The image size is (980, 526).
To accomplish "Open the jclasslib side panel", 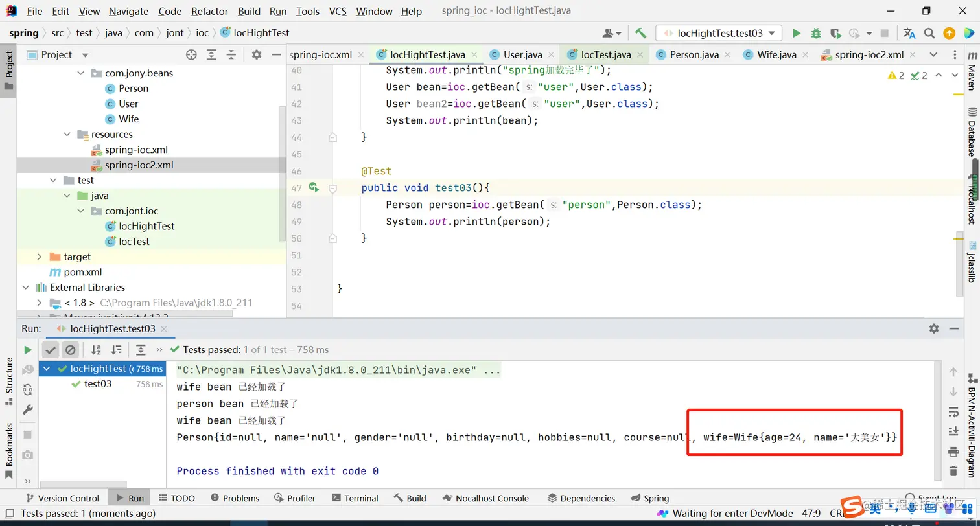I will coord(972,262).
